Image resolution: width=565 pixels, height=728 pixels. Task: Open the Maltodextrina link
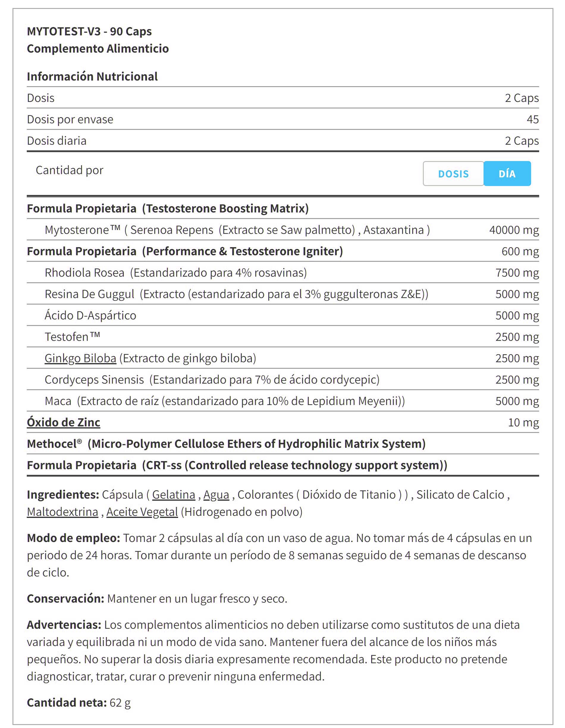(62, 512)
